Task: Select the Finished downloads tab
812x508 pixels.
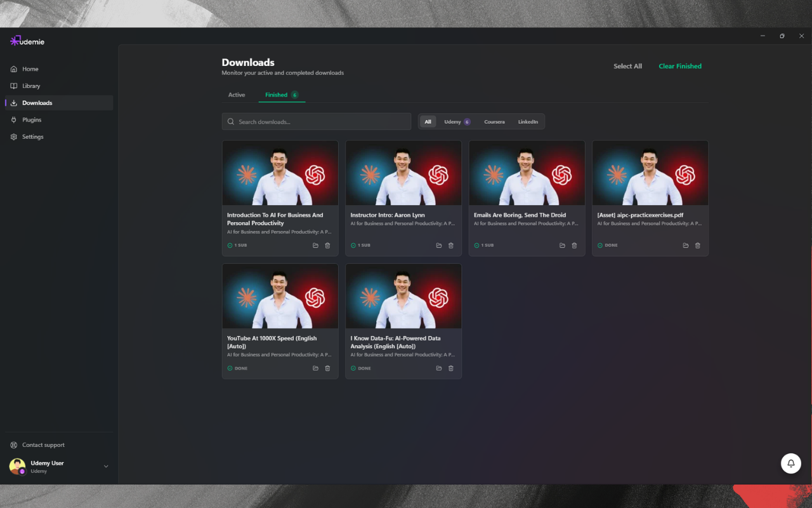Action: 282,95
